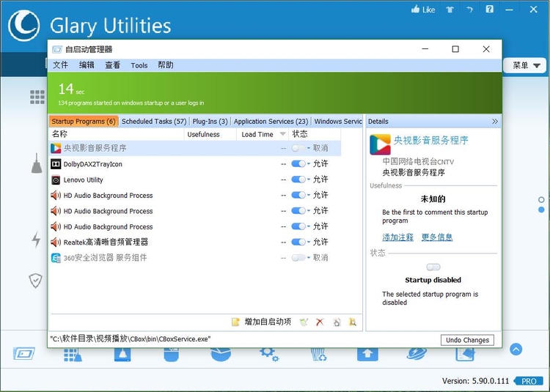Open the 编辑 menu

pyautogui.click(x=87, y=65)
